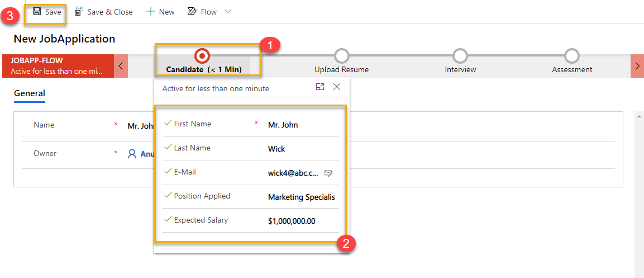Click previous stage left chevron
Viewport: 644px width, 278px height.
(121, 66)
